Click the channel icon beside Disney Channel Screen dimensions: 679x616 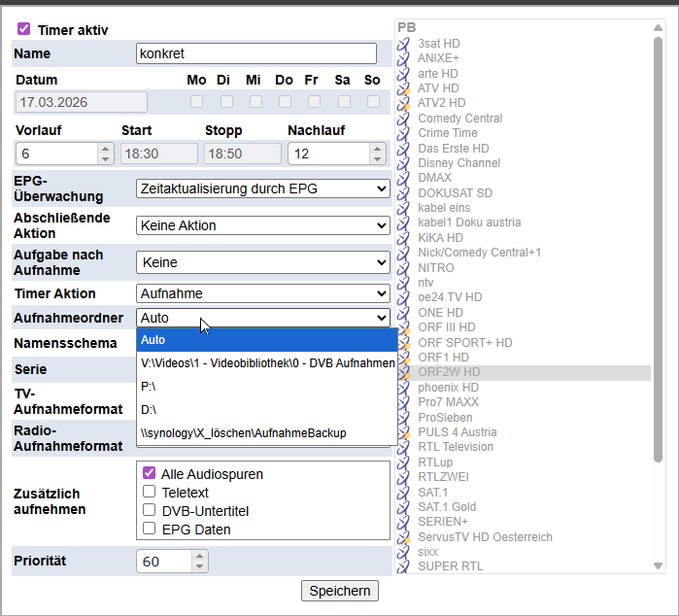[x=404, y=163]
